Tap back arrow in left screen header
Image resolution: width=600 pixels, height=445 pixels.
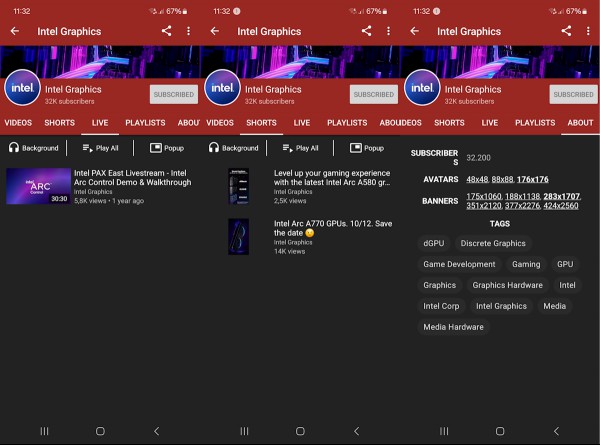15,31
